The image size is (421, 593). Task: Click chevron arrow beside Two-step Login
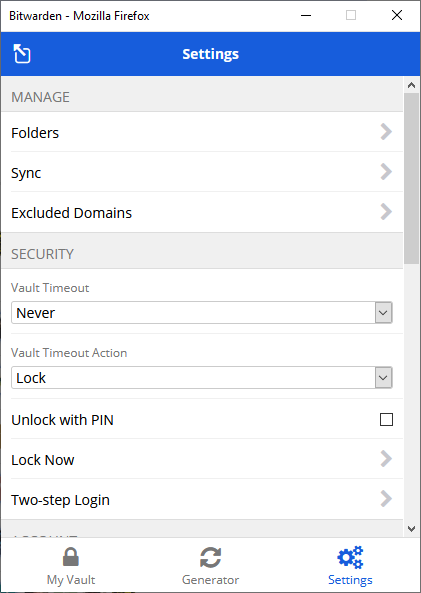386,499
